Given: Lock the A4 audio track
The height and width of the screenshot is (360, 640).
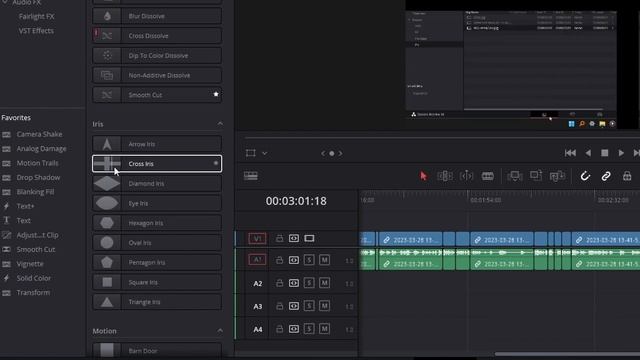Looking at the screenshot, I should 279,329.
